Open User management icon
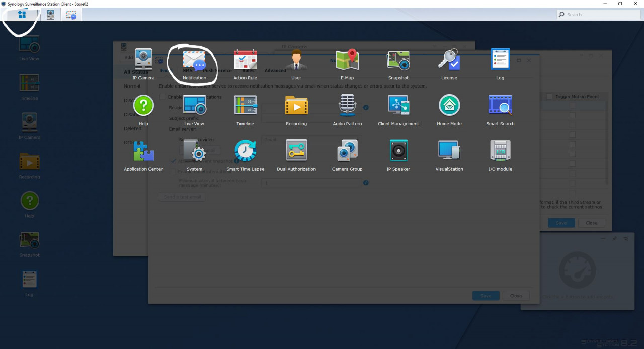644x349 pixels. (x=296, y=64)
